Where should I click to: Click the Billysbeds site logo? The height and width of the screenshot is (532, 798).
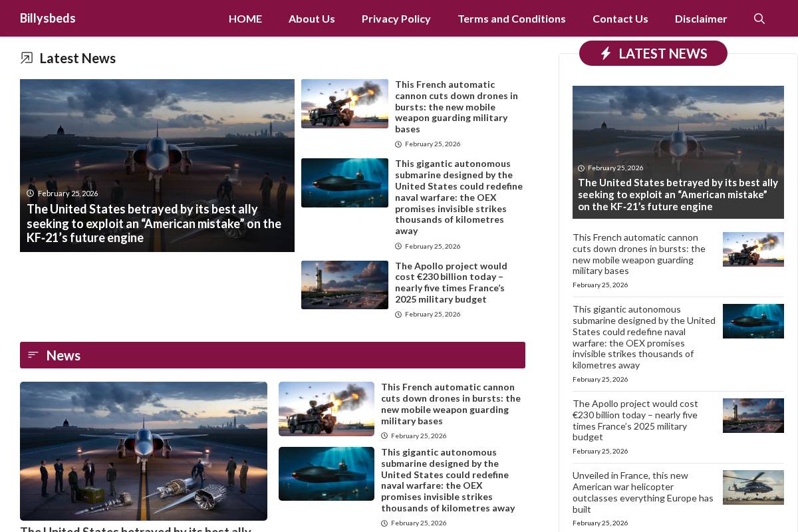click(48, 18)
